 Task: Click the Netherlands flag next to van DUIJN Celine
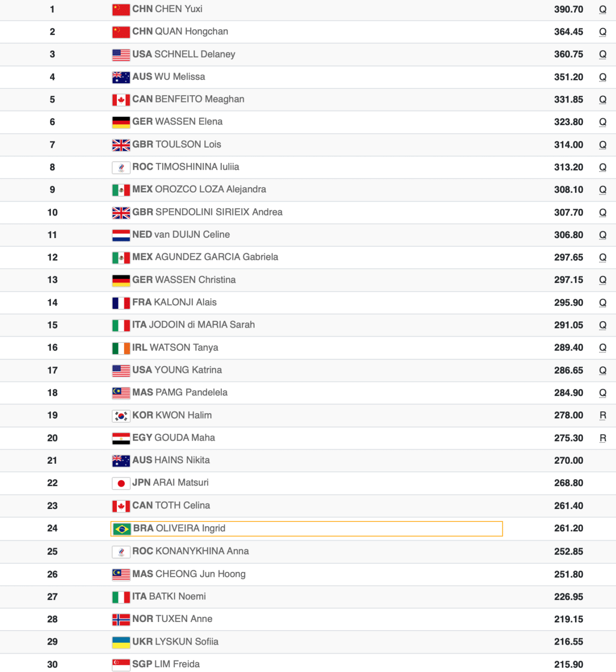coord(121,235)
